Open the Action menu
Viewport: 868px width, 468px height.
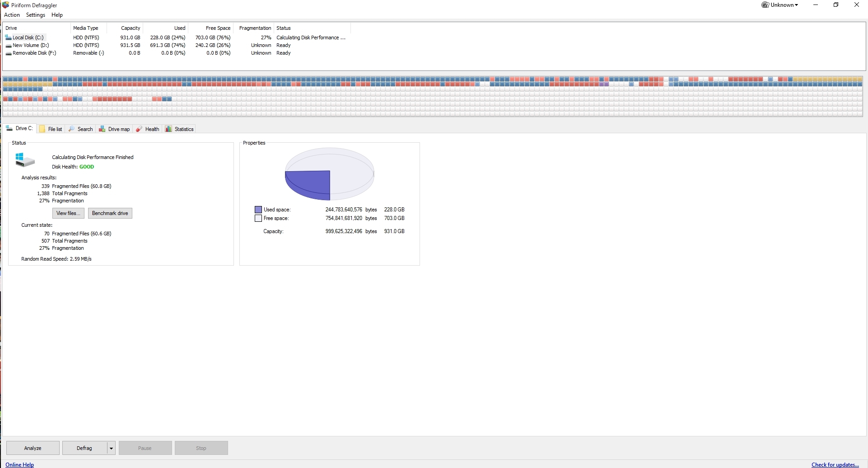[x=12, y=15]
